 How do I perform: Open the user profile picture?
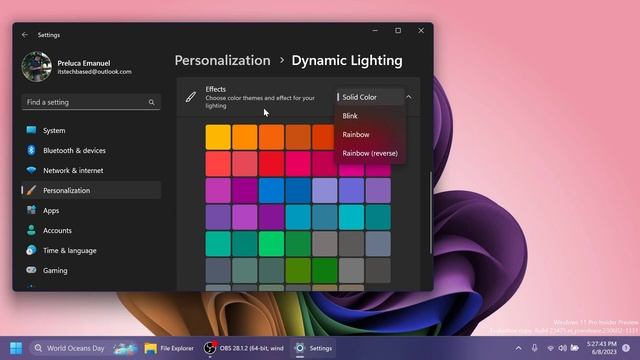[x=36, y=67]
